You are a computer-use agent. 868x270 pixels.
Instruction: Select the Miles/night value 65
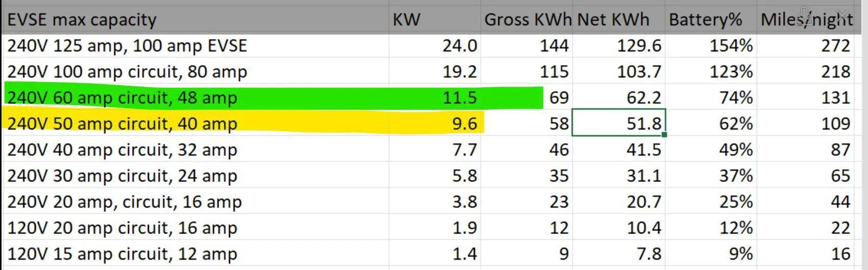point(841,176)
